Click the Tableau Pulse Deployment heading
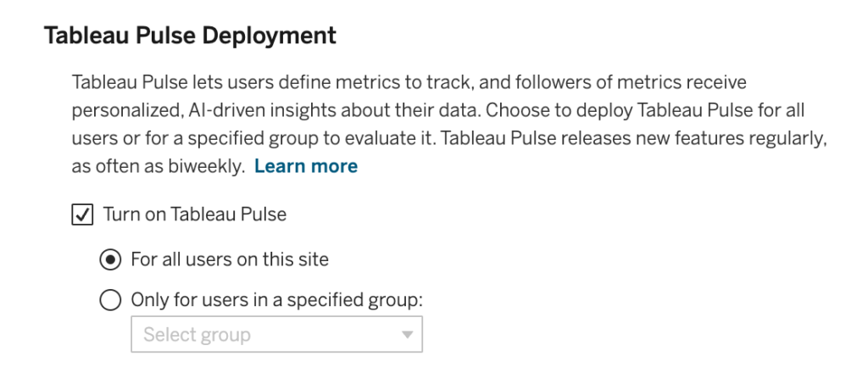The image size is (868, 373). (190, 36)
